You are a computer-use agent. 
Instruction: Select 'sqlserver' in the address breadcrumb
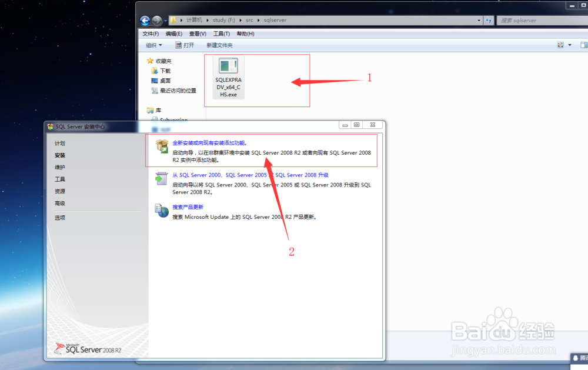[x=275, y=20]
